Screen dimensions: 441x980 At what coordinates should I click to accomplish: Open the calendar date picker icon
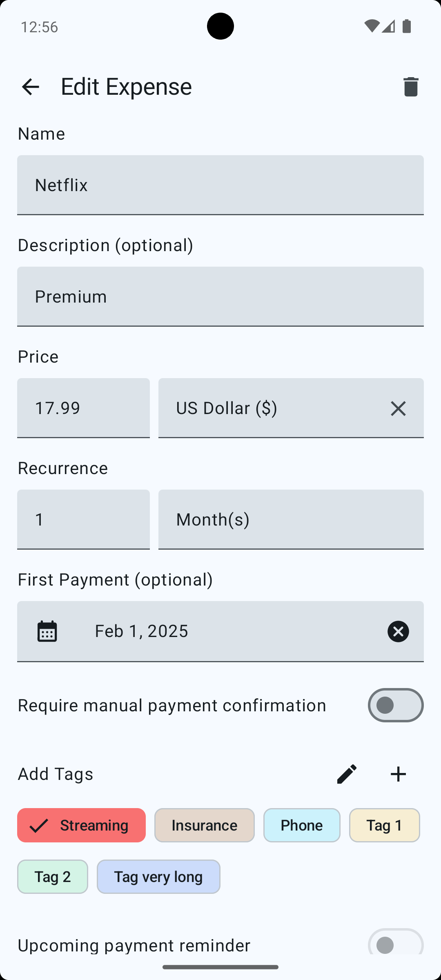coord(47,631)
